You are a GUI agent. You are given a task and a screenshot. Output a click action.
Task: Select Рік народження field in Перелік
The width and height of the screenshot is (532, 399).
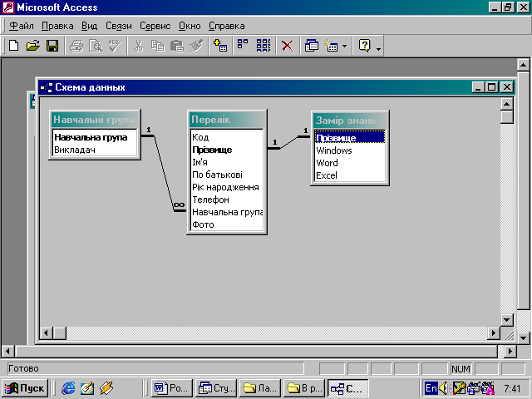tap(227, 187)
